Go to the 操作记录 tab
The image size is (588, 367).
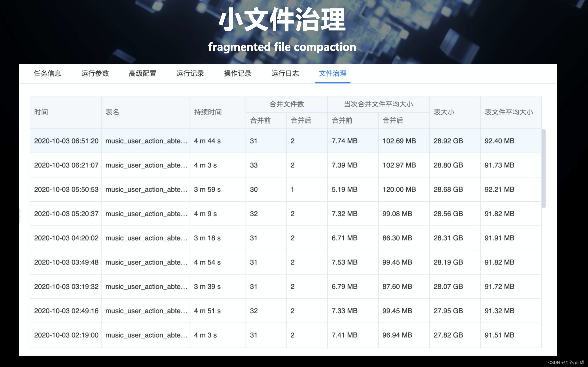tap(237, 73)
